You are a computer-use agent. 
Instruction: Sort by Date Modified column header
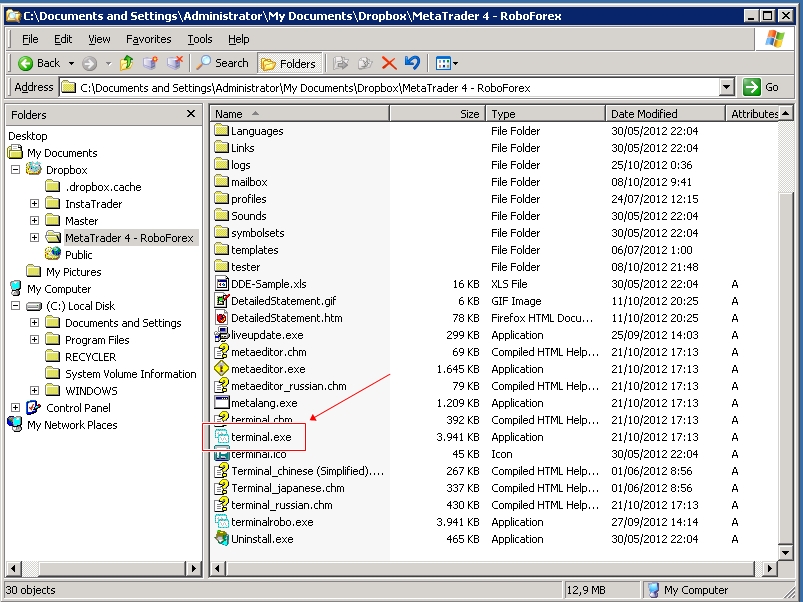[x=665, y=114]
